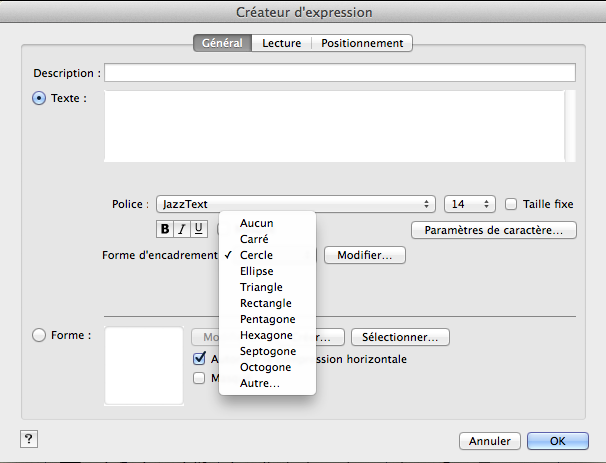Image resolution: width=606 pixels, height=463 pixels.
Task: Select the Texte radio button
Action: coord(40,98)
